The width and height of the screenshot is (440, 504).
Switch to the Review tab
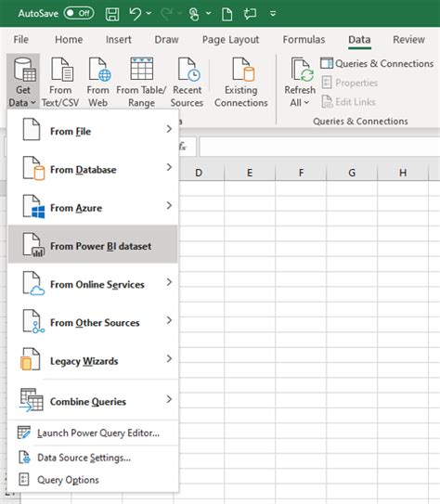click(x=408, y=40)
